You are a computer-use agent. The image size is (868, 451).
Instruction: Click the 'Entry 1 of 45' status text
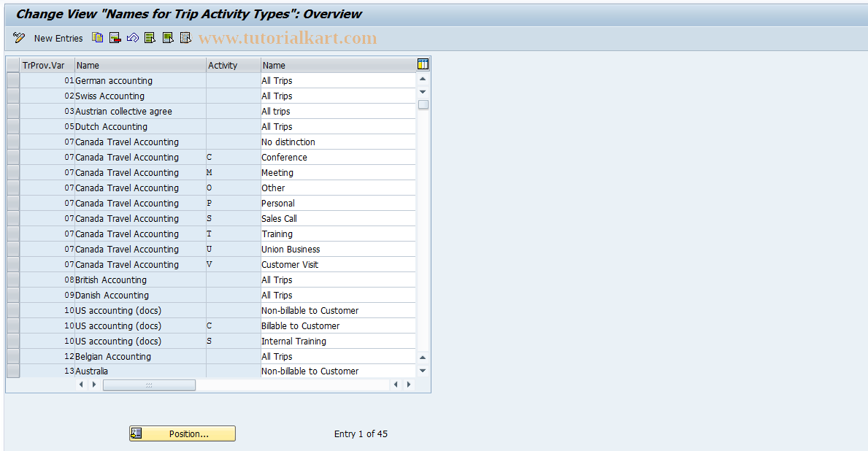coord(361,433)
